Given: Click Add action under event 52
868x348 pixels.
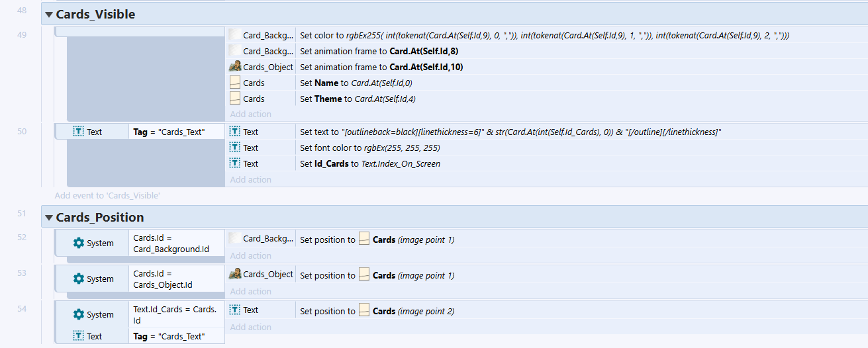Looking at the screenshot, I should click(250, 255).
